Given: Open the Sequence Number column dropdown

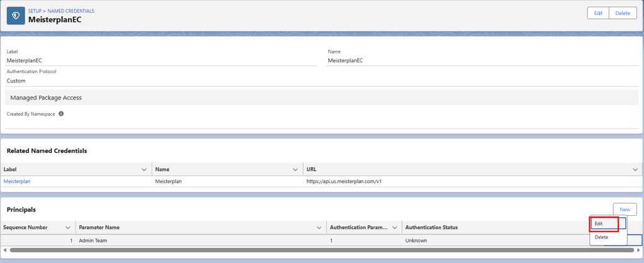Looking at the screenshot, I should [x=68, y=227].
